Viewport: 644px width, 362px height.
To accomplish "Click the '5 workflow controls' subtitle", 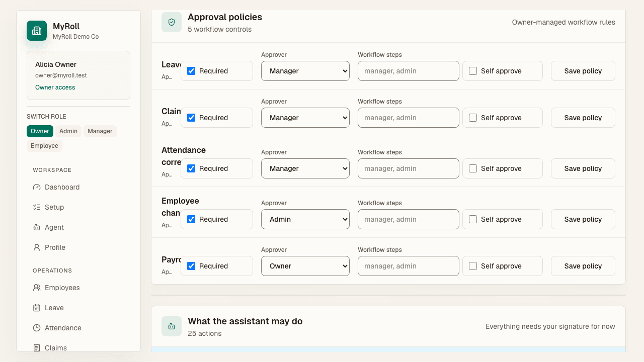I will tap(219, 29).
